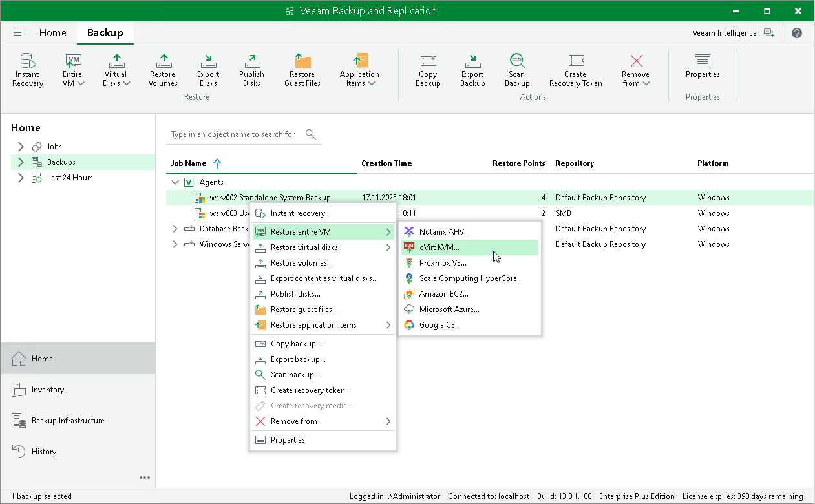Image resolution: width=815 pixels, height=504 pixels.
Task: Select Copy backup in context menu
Action: coord(323,344)
